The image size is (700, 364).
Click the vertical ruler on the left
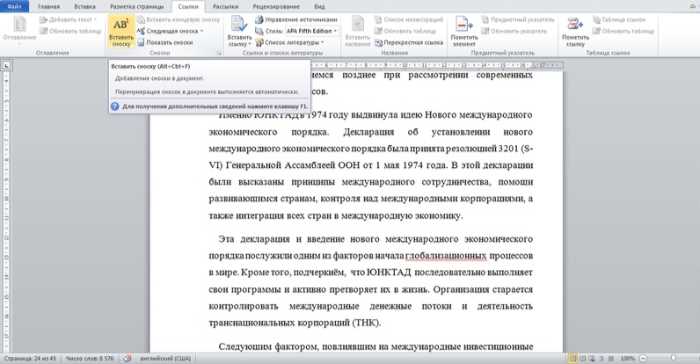coord(6,212)
